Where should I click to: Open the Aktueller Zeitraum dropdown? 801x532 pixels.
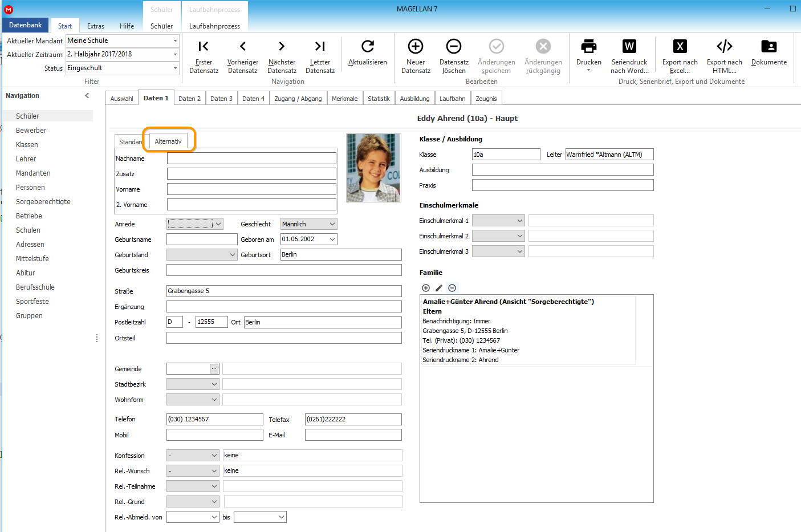coord(175,54)
